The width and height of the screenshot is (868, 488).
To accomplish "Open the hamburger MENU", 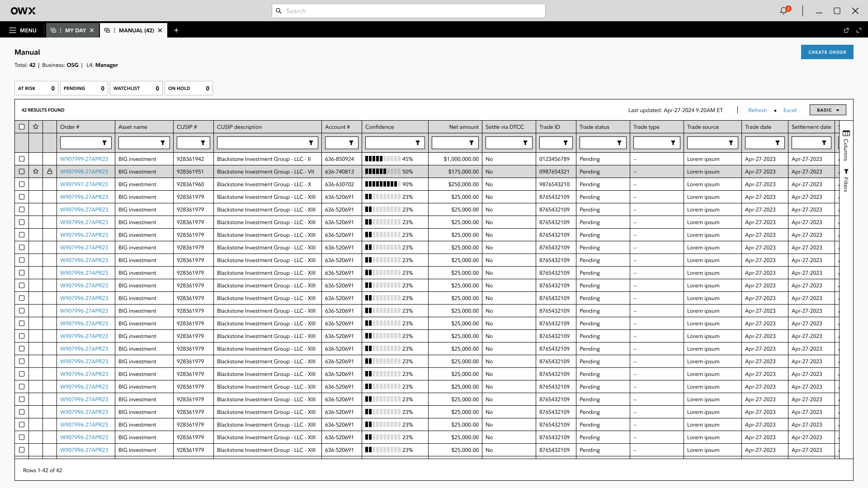I will click(23, 30).
